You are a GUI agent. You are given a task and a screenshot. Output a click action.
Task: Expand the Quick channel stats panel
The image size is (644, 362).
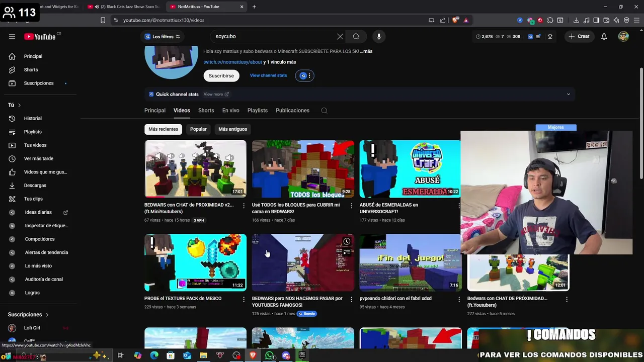coord(569,94)
